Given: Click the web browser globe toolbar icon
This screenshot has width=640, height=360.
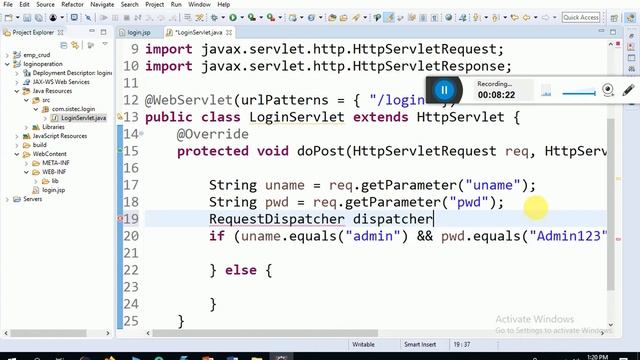Looking at the screenshot, I should pyautogui.click(x=449, y=18).
